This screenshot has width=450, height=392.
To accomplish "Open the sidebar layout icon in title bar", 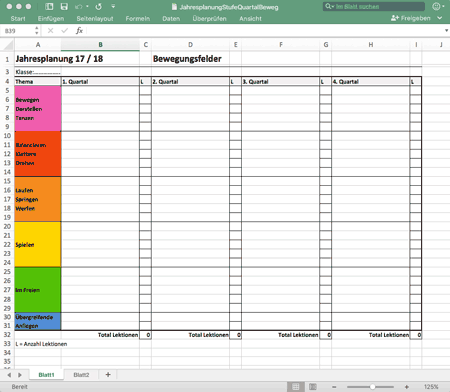I will tap(49, 6).
